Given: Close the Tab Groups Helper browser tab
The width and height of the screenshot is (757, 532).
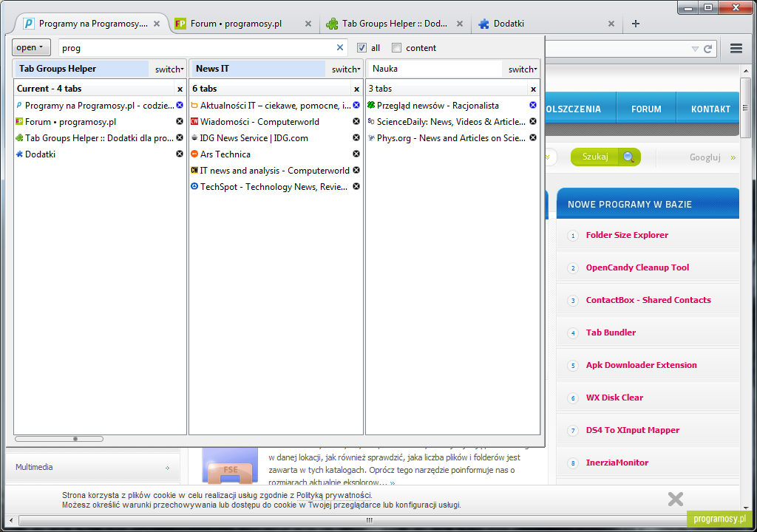Looking at the screenshot, I should 460,24.
